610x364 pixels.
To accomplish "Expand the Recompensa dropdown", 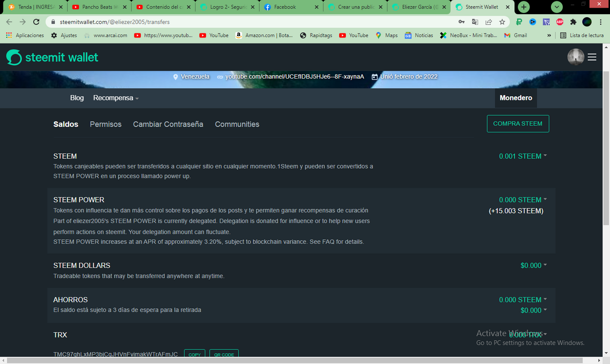I will pos(116,98).
